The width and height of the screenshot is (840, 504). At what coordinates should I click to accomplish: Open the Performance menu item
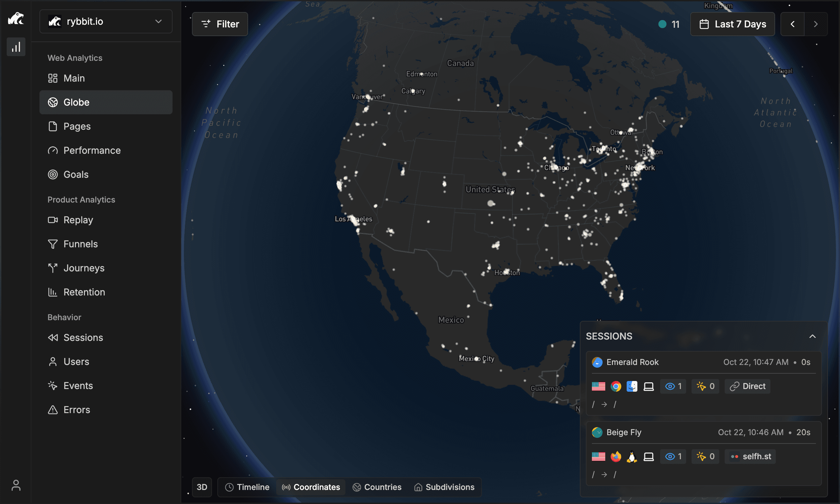[x=92, y=150]
